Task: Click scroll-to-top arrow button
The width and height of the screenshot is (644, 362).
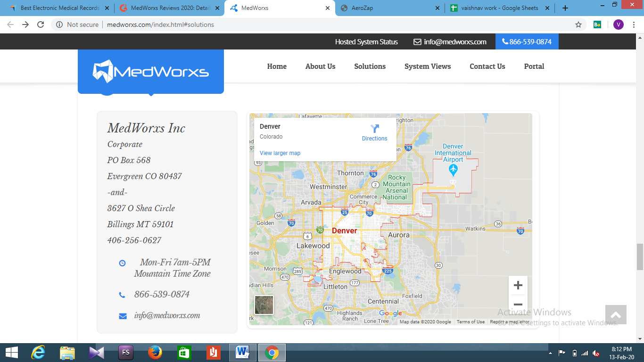Action: pyautogui.click(x=616, y=315)
